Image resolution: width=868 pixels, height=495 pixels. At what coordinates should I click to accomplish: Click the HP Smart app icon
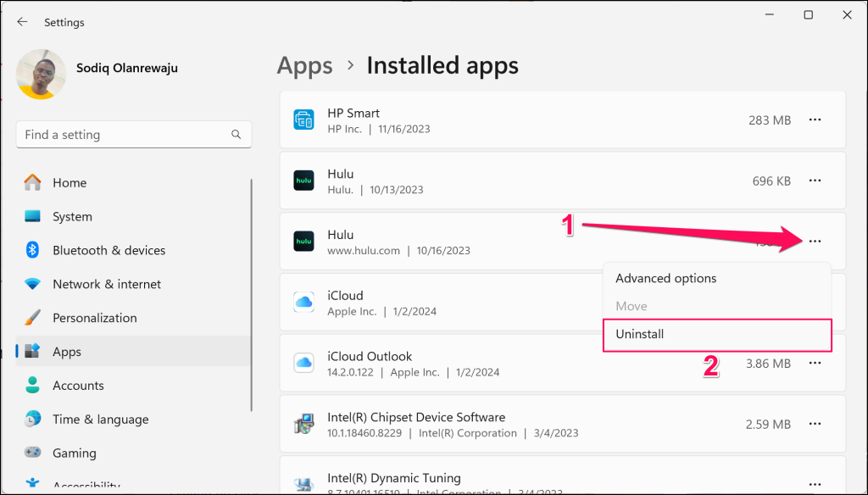(x=303, y=120)
